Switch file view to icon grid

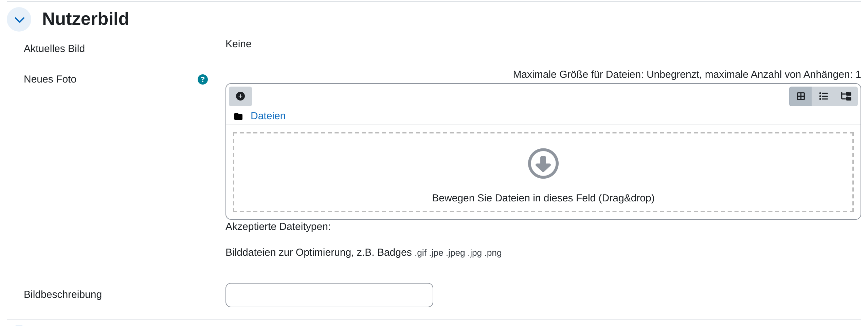pos(801,96)
